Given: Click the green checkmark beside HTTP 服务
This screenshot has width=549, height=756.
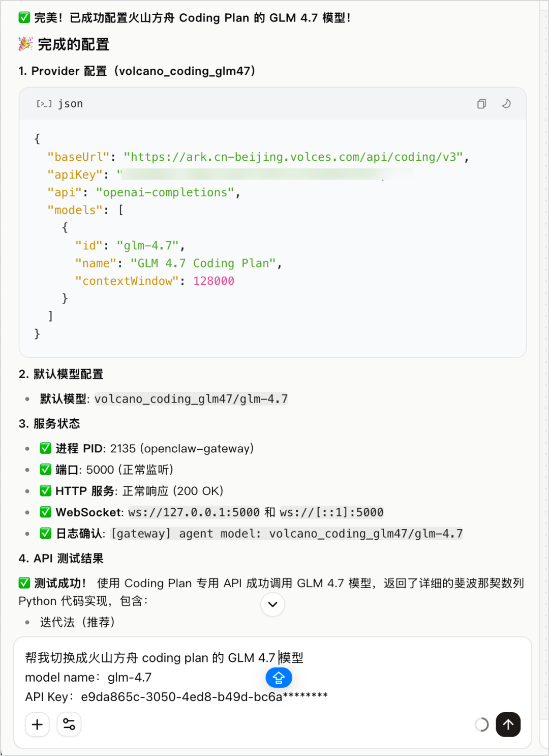Looking at the screenshot, I should coord(45,490).
